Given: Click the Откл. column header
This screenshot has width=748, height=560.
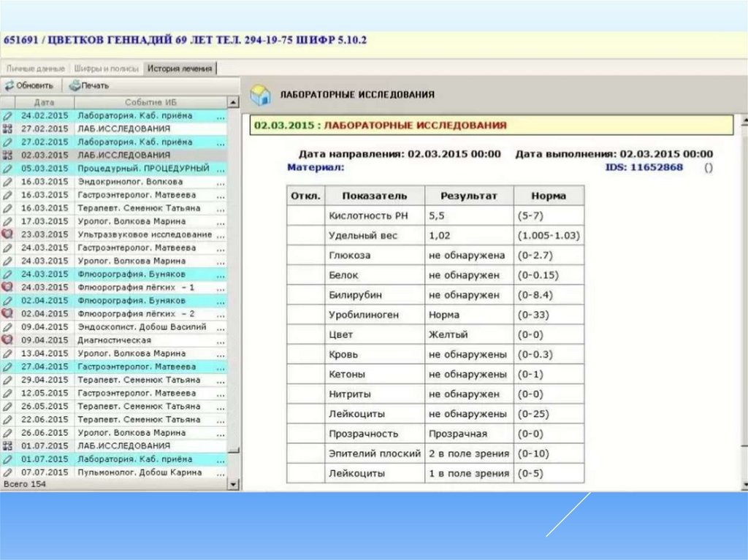Looking at the screenshot, I should [306, 196].
